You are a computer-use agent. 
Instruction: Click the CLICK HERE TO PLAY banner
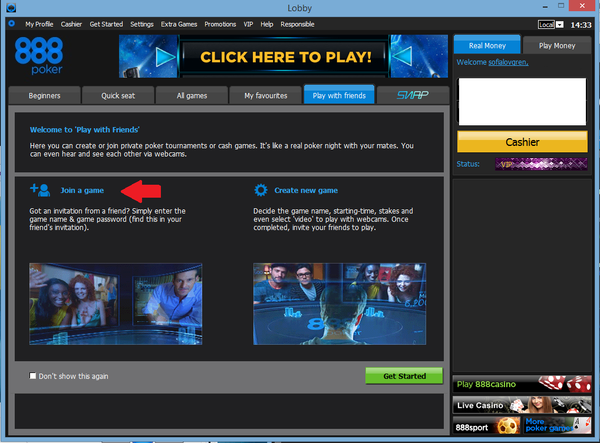click(x=284, y=56)
